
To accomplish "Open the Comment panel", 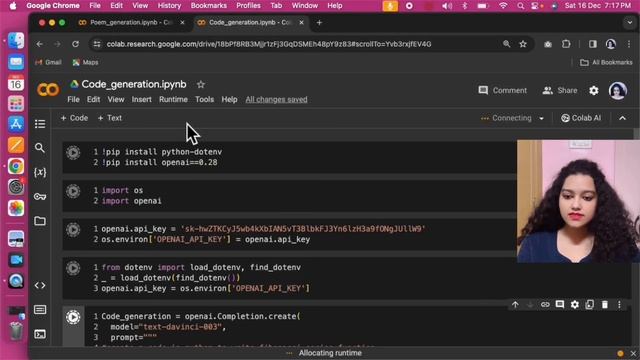I will pyautogui.click(x=502, y=90).
